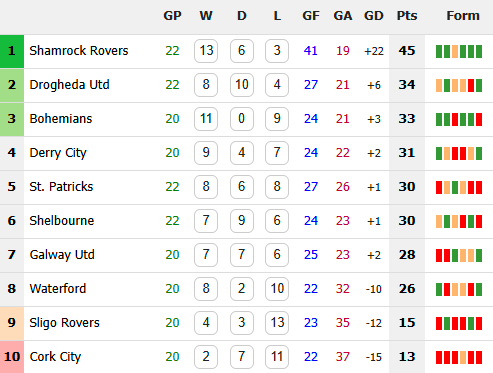Screen dimensions: 493x373
Task: Click the GD column header
Action: [374, 16]
